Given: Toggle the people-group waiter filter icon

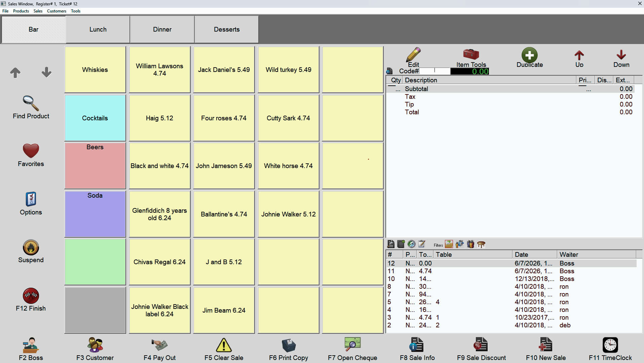Looking at the screenshot, I should [470, 244].
